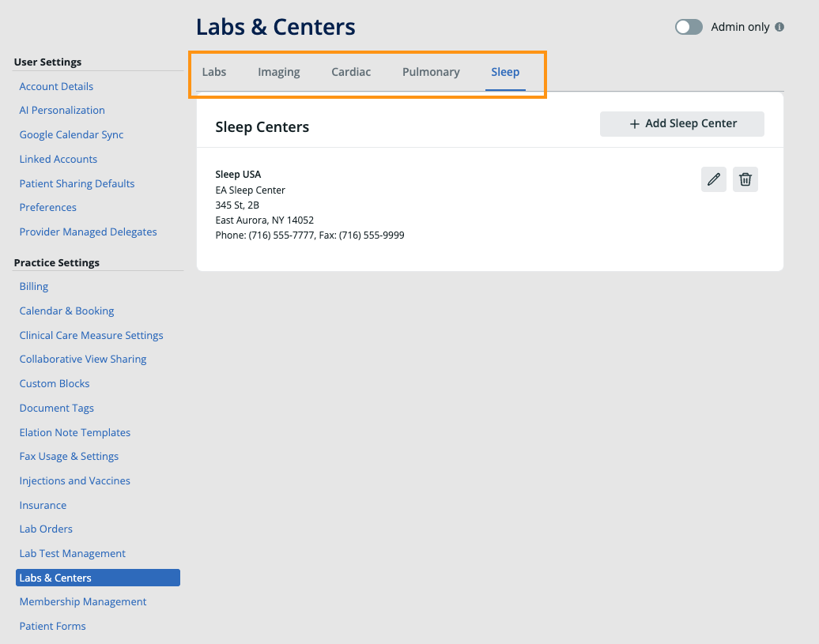Image resolution: width=819 pixels, height=644 pixels.
Task: Select the Cardiac tab
Action: click(x=351, y=72)
